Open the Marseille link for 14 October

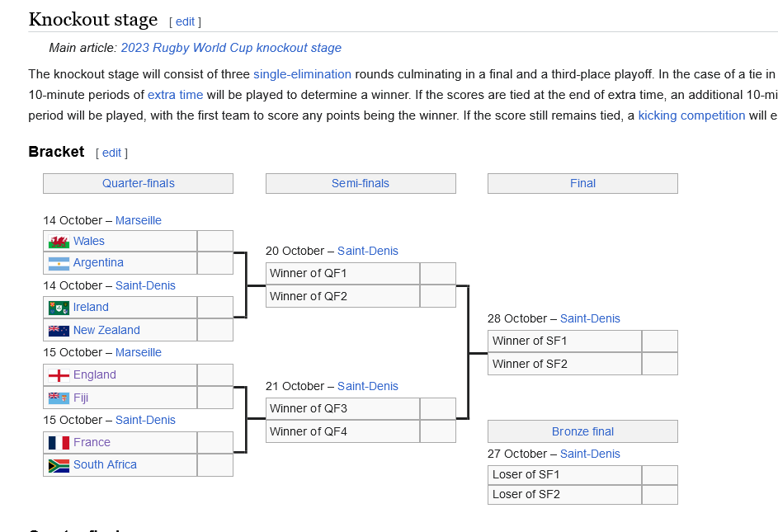tap(139, 220)
